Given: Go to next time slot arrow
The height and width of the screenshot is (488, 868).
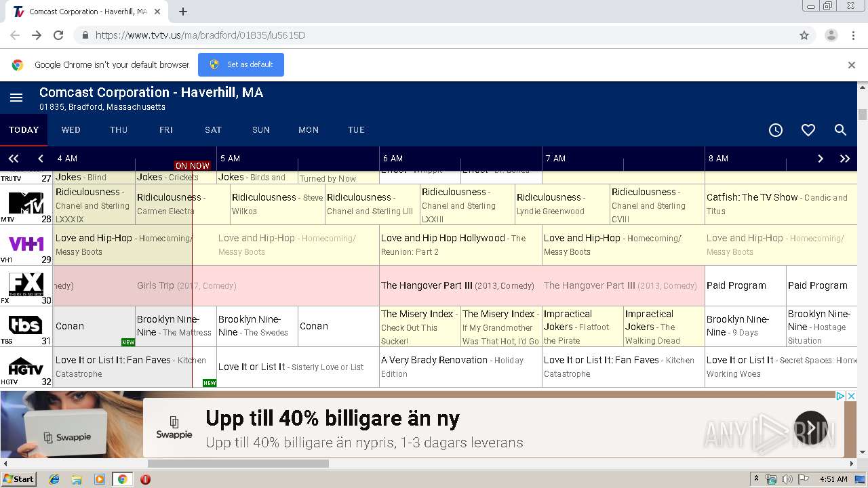Looking at the screenshot, I should [x=820, y=159].
